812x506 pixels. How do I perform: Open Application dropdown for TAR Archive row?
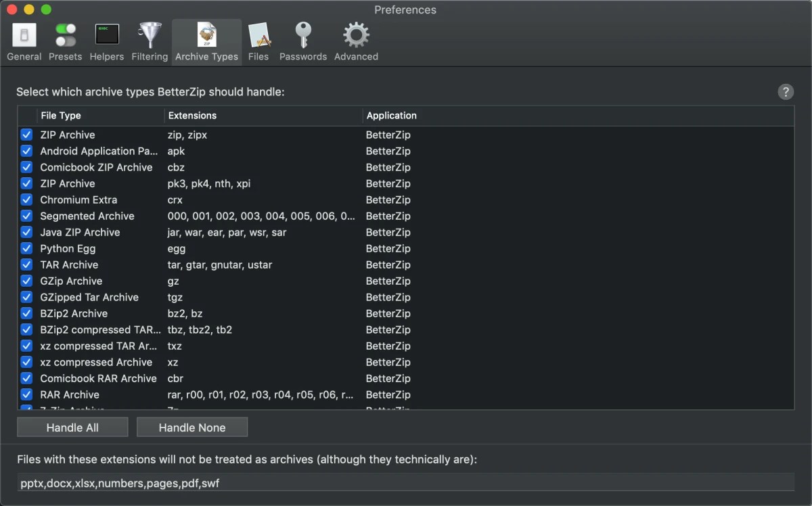388,264
